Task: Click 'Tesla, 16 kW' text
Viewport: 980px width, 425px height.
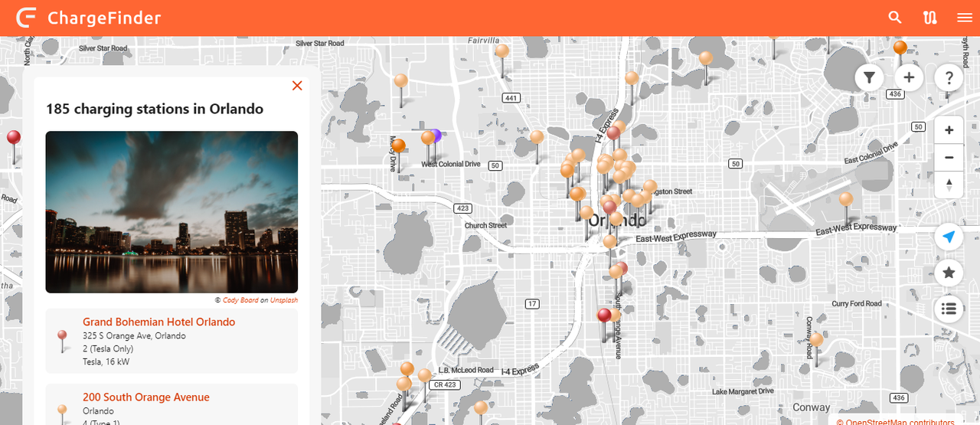Action: (106, 362)
